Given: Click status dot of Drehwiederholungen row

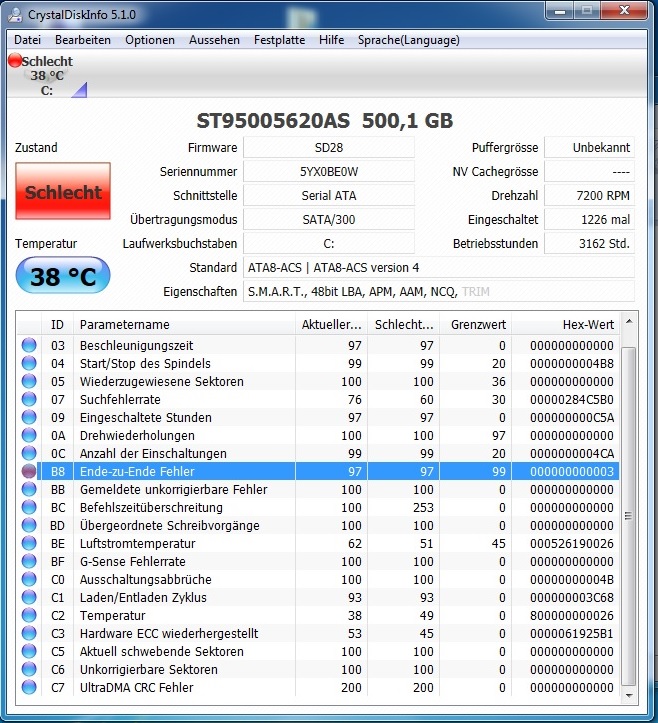Looking at the screenshot, I should (x=29, y=435).
